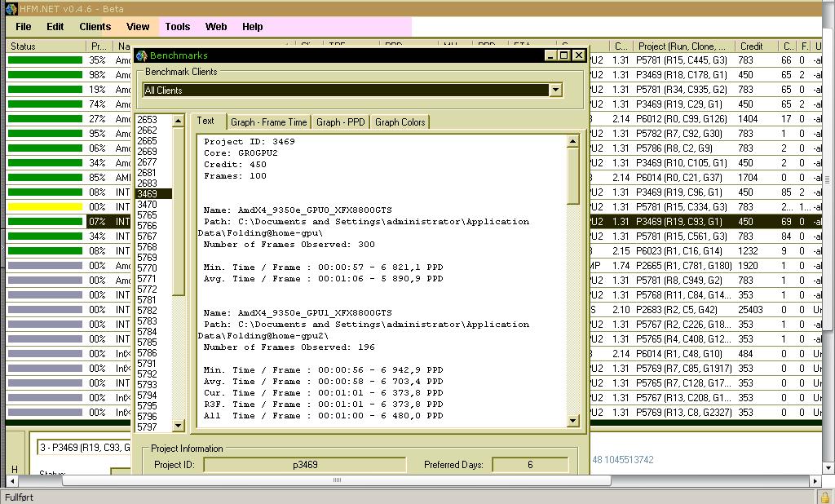
Task: Click the 3 - P3469 (R19, C93 field
Action: 84,448
